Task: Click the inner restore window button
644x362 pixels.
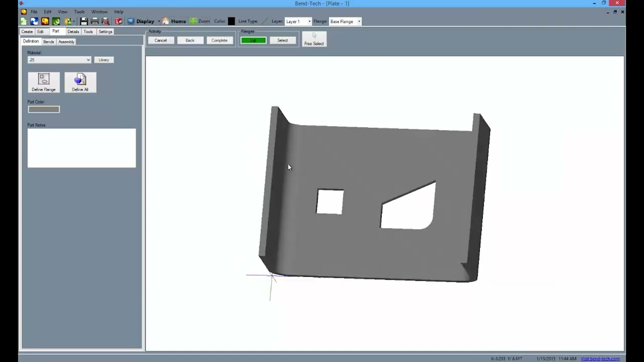Action: 615,12
